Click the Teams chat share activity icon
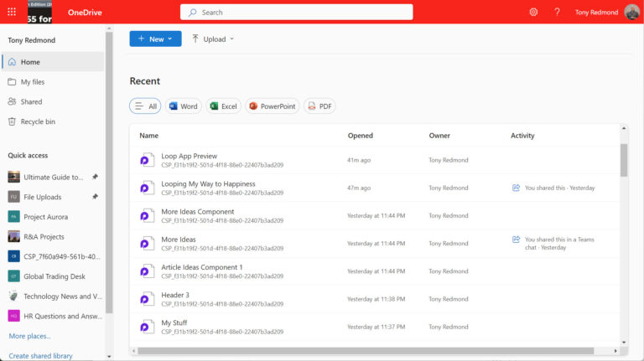 coord(516,240)
